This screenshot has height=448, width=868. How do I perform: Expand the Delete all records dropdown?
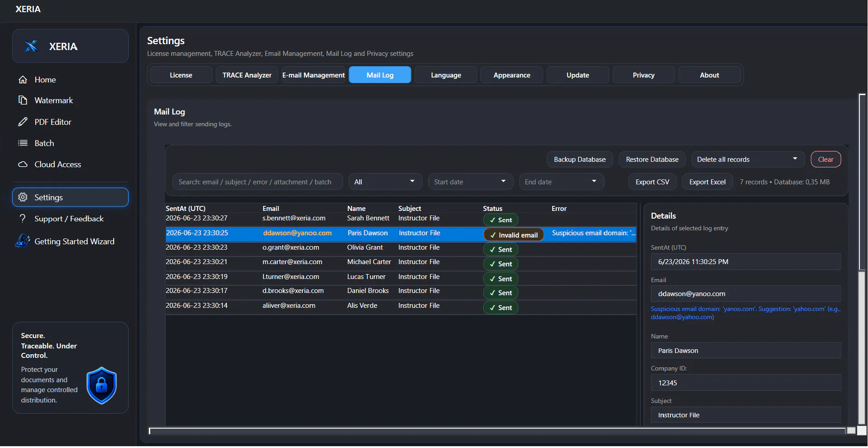pos(748,159)
